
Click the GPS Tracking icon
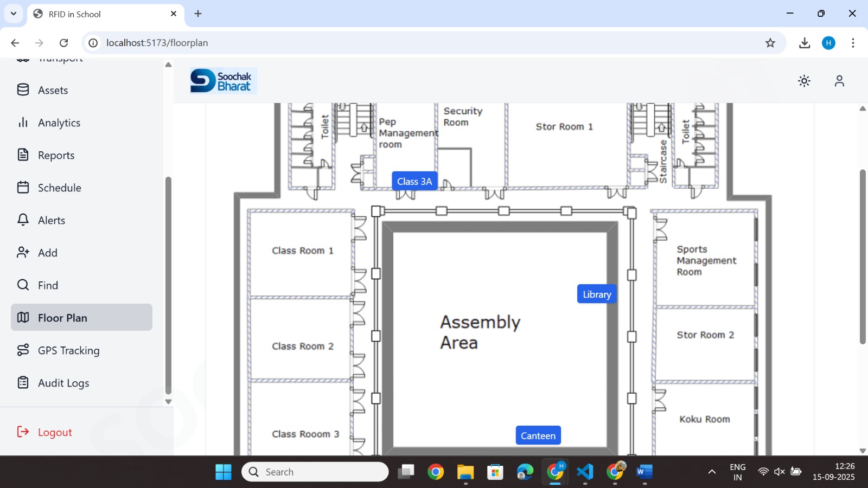pos(23,350)
